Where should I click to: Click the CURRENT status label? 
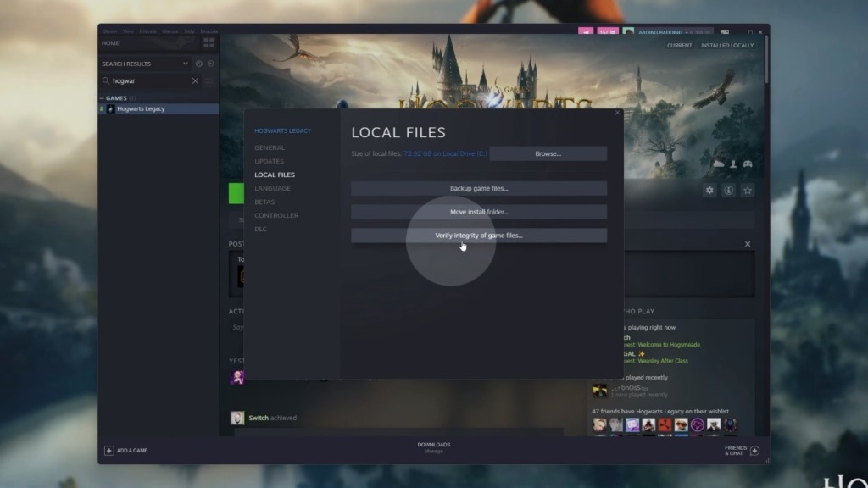pos(679,46)
